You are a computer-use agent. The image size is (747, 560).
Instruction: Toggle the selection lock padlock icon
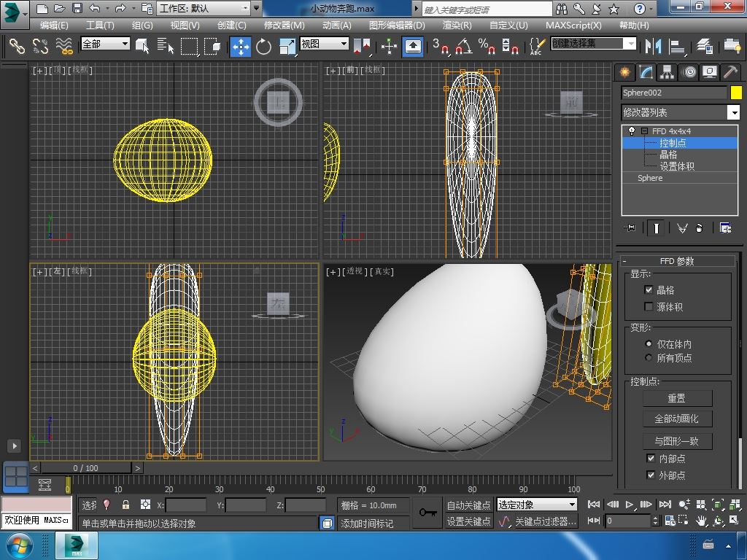[x=125, y=505]
